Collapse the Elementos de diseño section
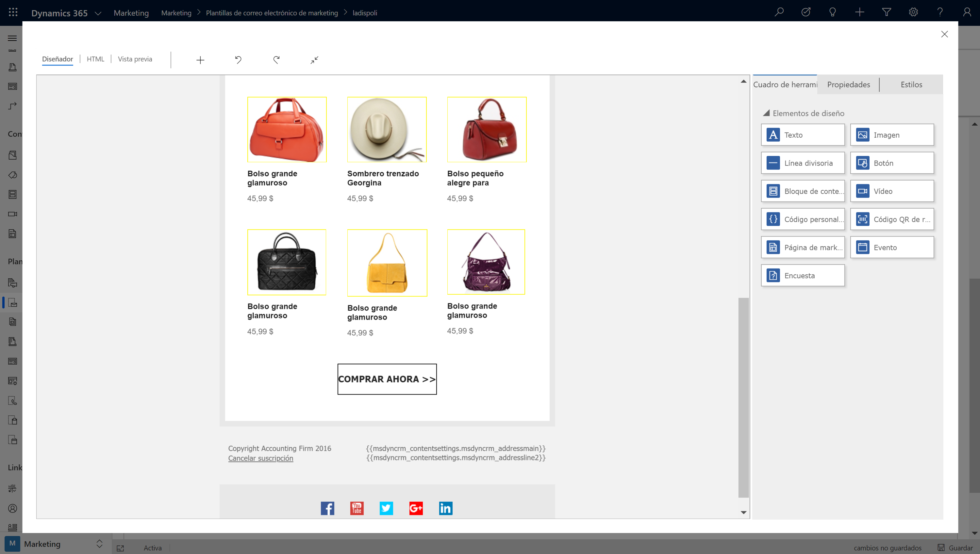 [x=766, y=113]
